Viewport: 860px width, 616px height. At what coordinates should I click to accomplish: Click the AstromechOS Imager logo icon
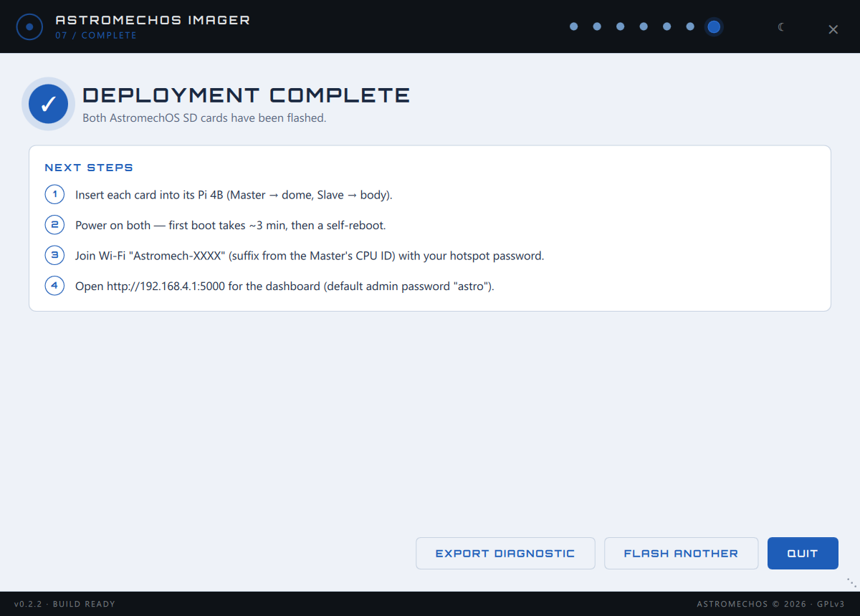(29, 27)
